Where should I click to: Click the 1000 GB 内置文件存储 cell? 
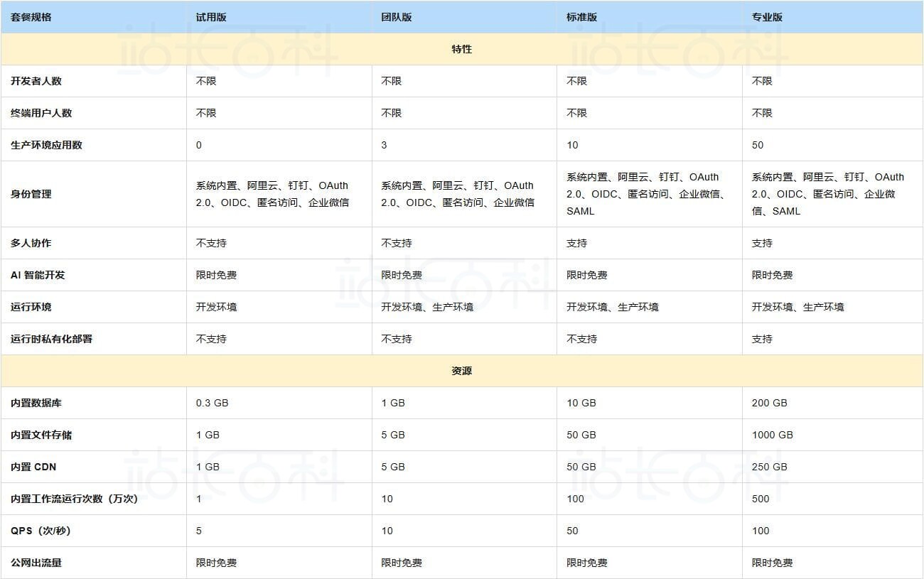tap(772, 435)
